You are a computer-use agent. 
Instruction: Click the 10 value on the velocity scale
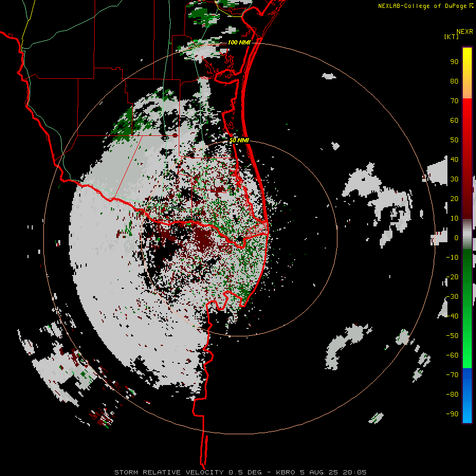point(454,218)
